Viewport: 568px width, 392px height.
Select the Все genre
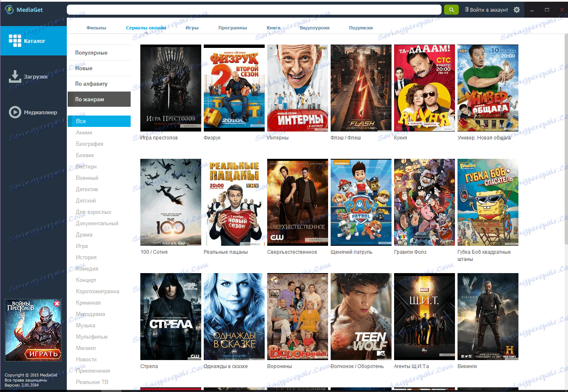pyautogui.click(x=99, y=121)
